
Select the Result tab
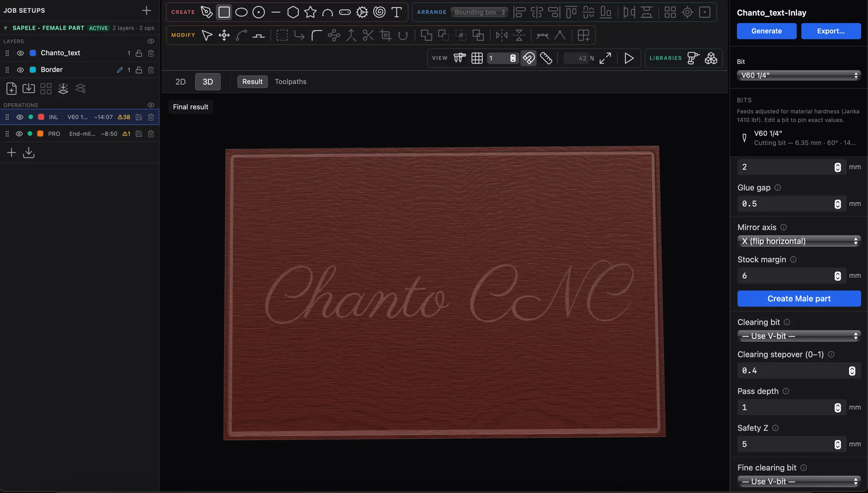252,82
